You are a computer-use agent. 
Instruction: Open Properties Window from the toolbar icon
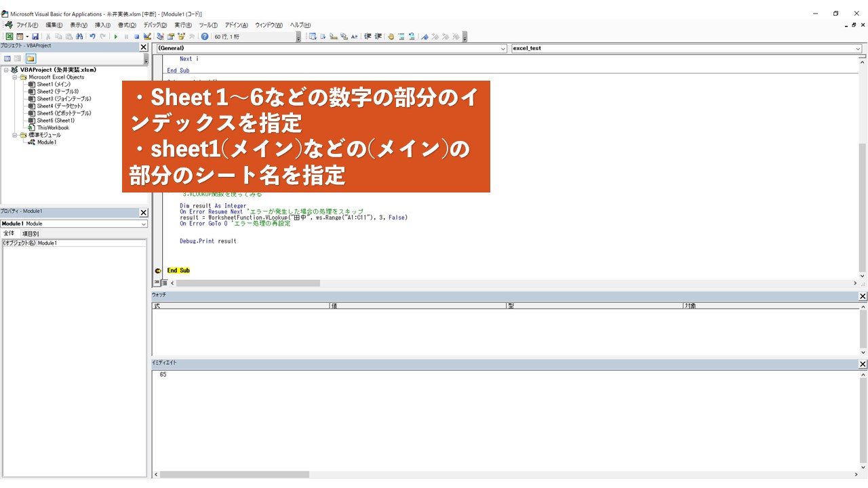[x=171, y=37]
